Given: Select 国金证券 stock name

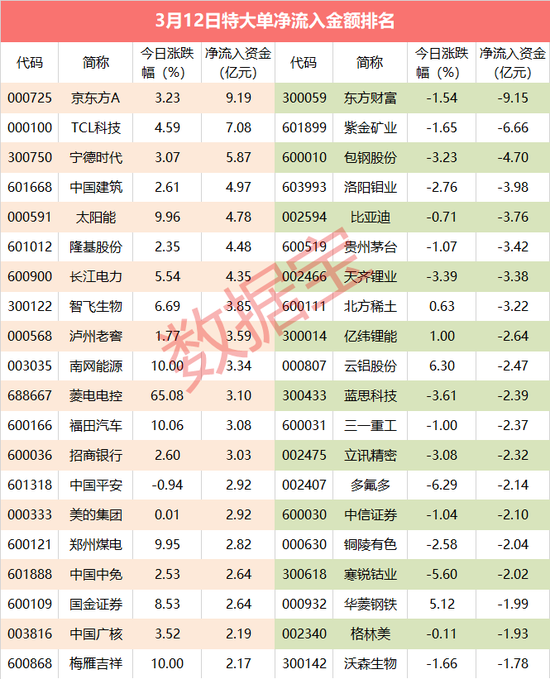Looking at the screenshot, I should tap(96, 604).
